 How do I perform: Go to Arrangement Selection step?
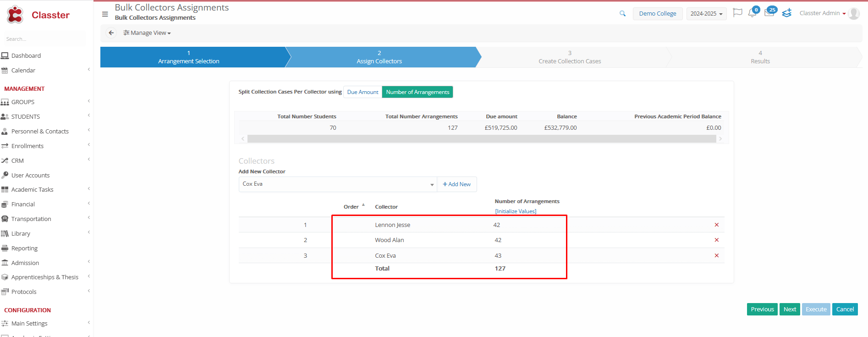coord(189,57)
